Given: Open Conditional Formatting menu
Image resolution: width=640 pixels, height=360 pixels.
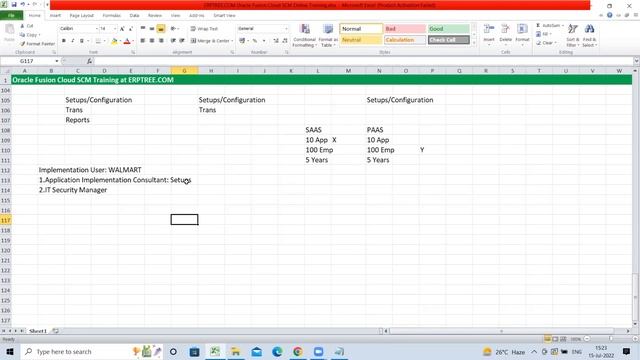Looking at the screenshot, I should (304, 35).
